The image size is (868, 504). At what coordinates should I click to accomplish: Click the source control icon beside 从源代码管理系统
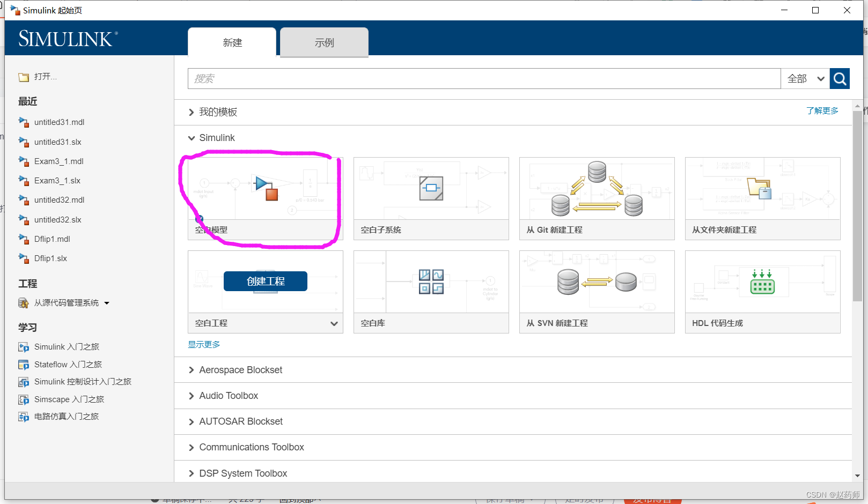[24, 303]
